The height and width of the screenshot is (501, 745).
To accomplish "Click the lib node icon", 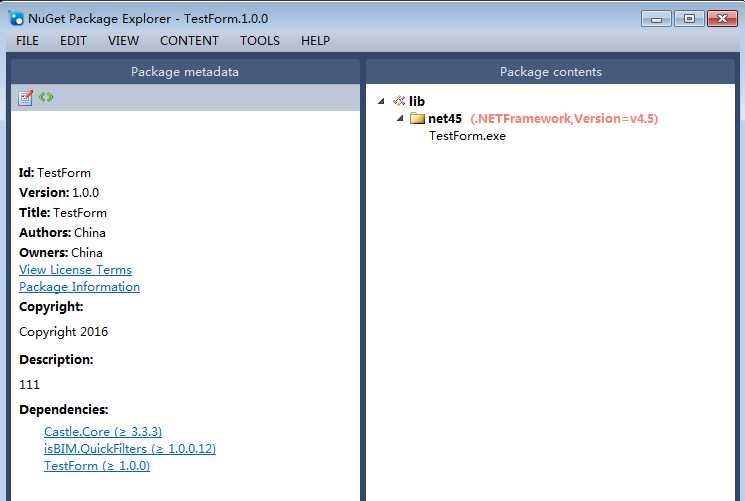I will 399,101.
